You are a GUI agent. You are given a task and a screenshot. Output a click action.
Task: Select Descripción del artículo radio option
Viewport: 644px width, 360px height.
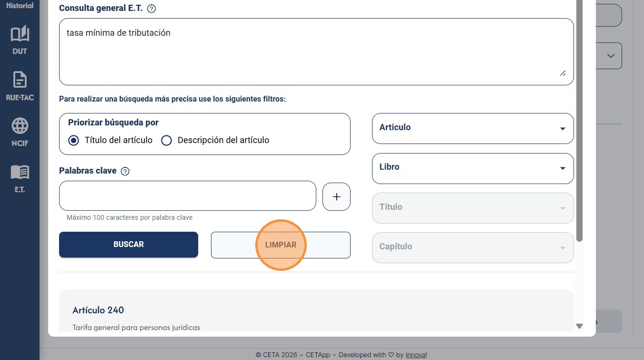(166, 140)
